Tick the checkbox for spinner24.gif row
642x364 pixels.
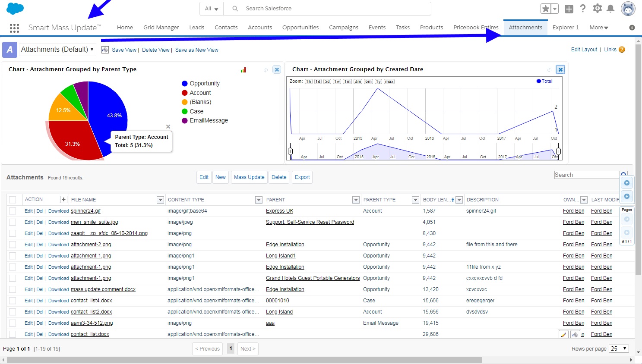tap(13, 211)
